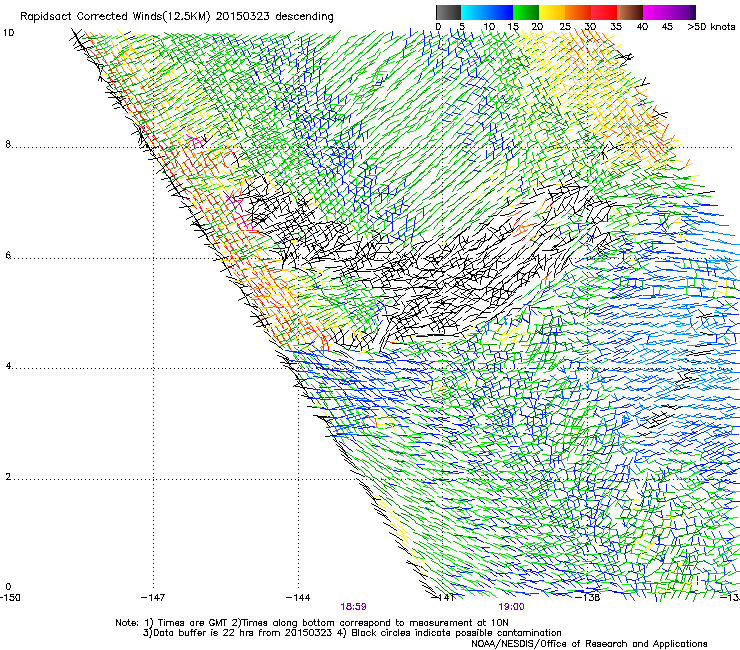This screenshot has height=650, width=740.
Task: Click the latitude axis label '0'
Action: click(x=8, y=587)
